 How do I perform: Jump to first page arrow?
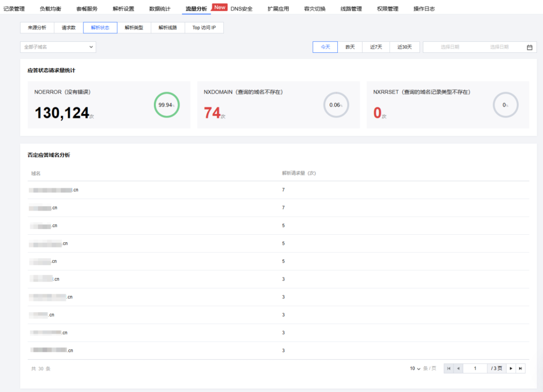(x=449, y=368)
